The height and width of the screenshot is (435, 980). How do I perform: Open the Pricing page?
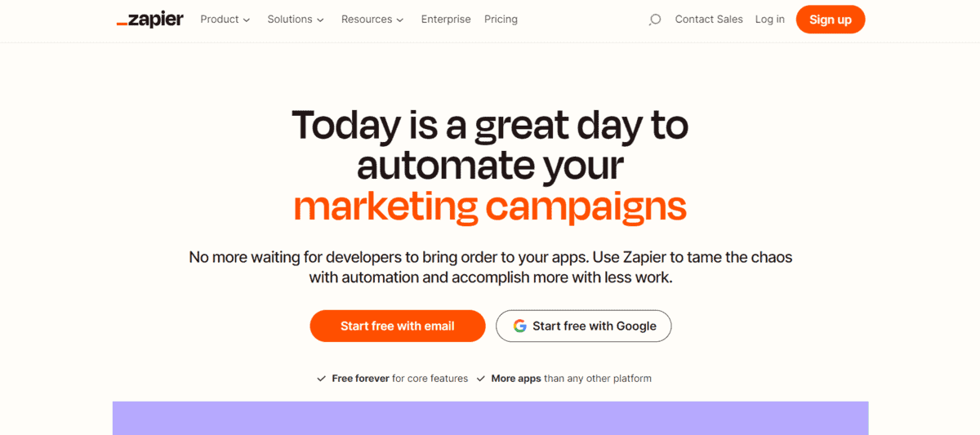(501, 20)
